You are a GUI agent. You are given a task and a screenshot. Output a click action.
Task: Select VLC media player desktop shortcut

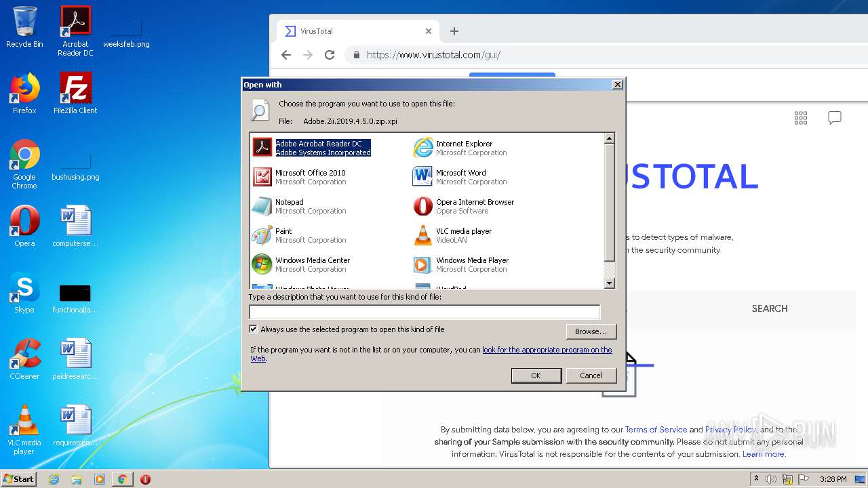(x=24, y=430)
